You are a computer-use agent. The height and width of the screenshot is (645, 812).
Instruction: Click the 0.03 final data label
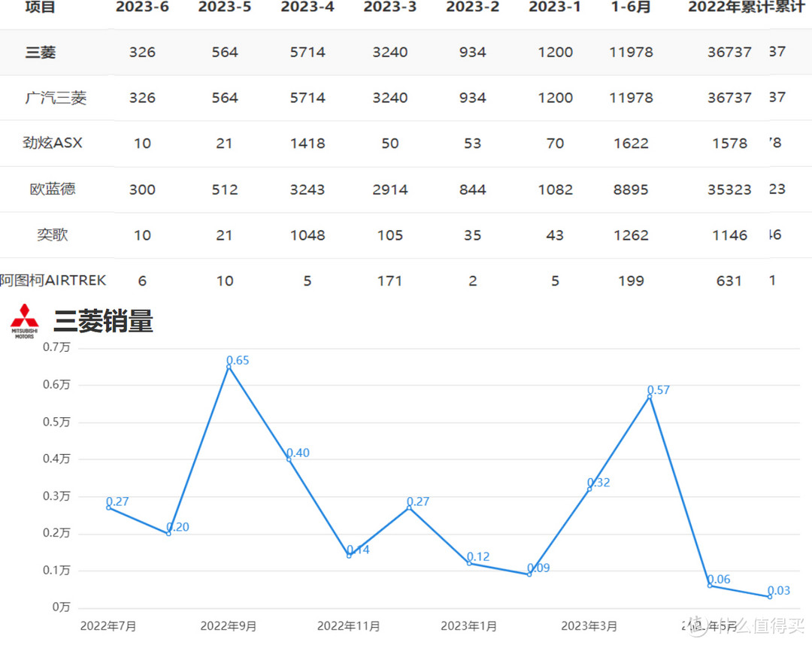(779, 591)
